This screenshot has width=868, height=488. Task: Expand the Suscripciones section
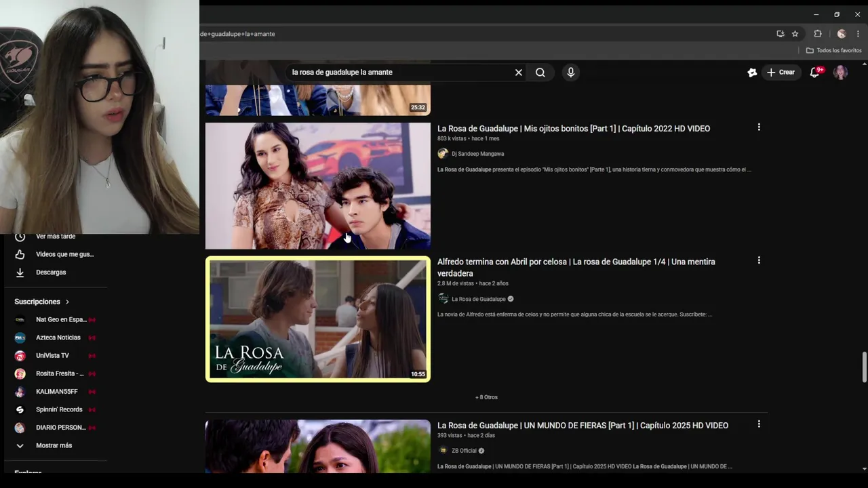pyautogui.click(x=42, y=302)
